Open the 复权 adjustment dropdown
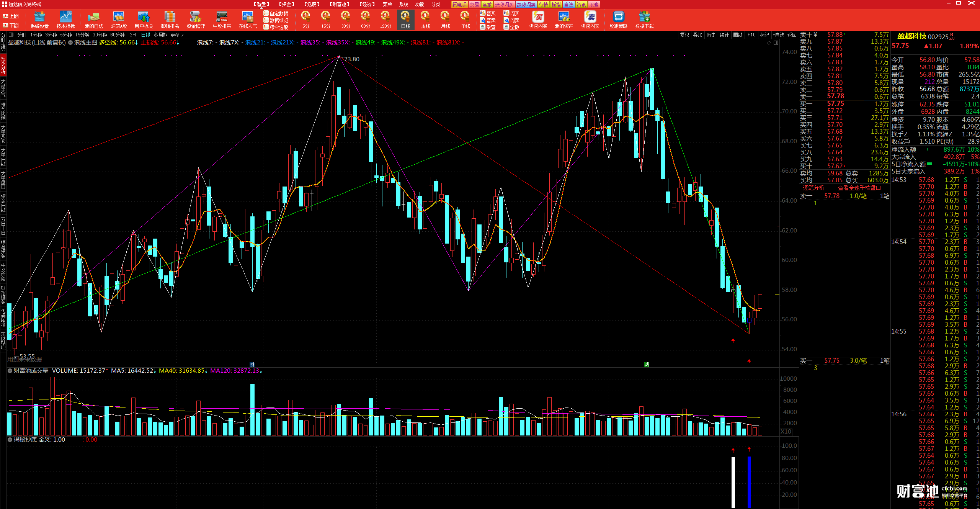This screenshot has height=509, width=980. point(684,35)
